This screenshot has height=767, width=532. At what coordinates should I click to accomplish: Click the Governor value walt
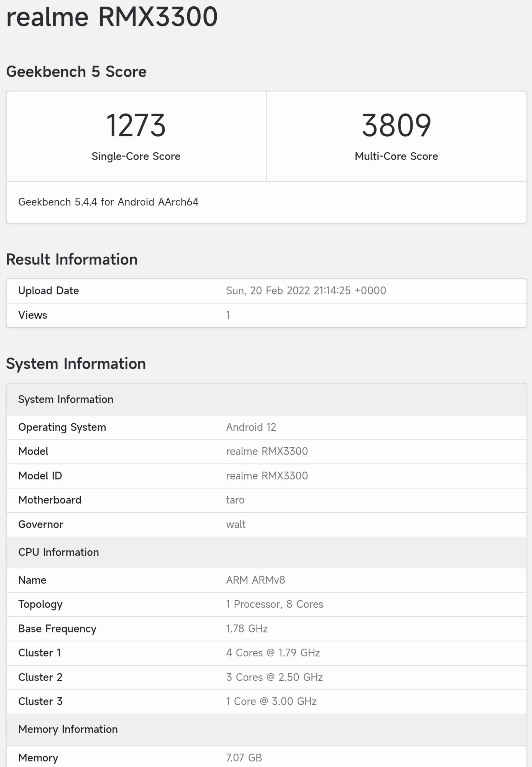click(236, 524)
